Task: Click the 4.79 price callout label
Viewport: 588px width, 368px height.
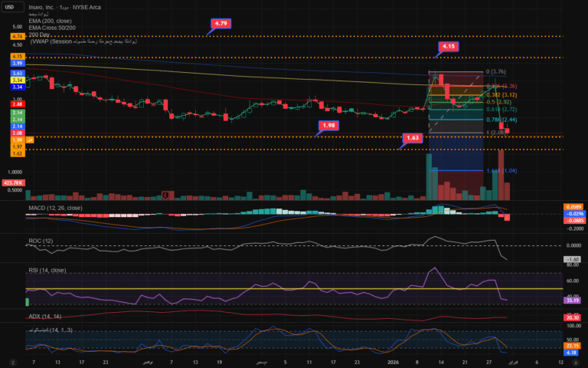Action: coord(221,24)
